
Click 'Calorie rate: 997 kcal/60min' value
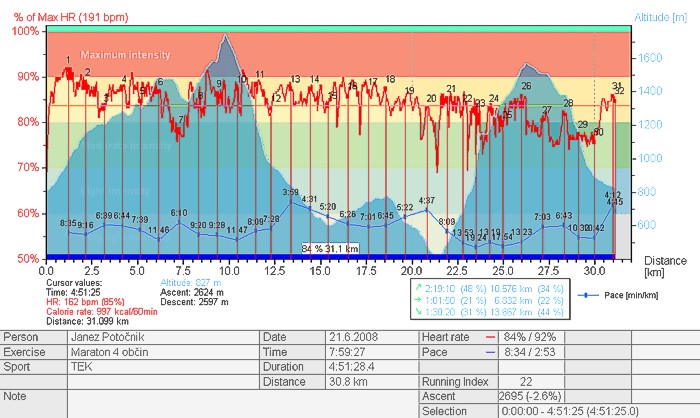click(102, 312)
